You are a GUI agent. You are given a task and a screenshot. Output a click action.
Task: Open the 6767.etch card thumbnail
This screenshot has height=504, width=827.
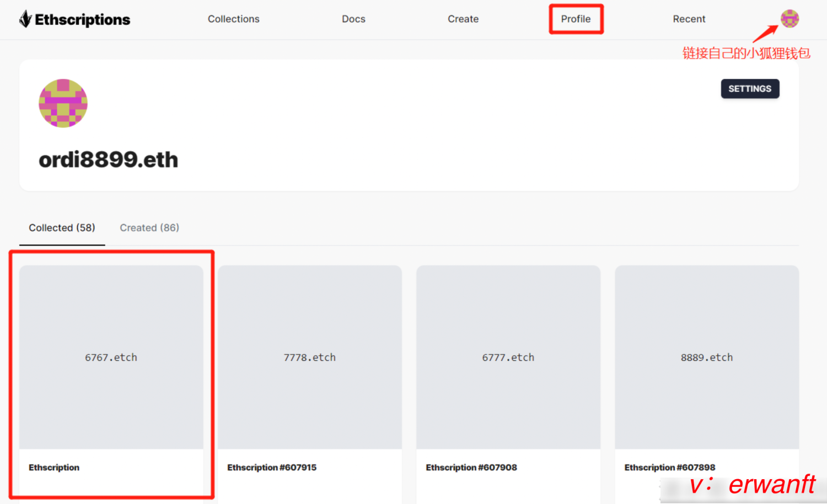click(111, 357)
